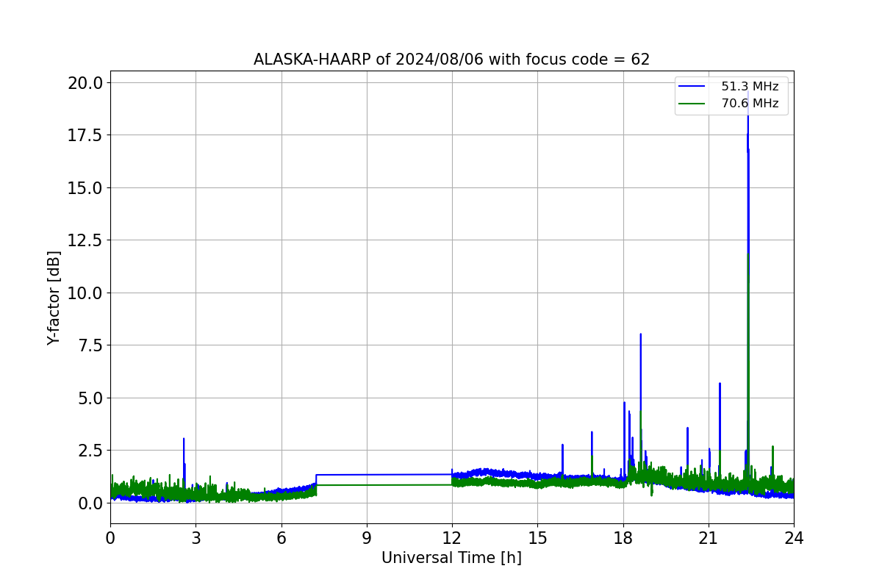Select the 51.3 MHz legend label
The width and height of the screenshot is (882, 588).
(750, 87)
